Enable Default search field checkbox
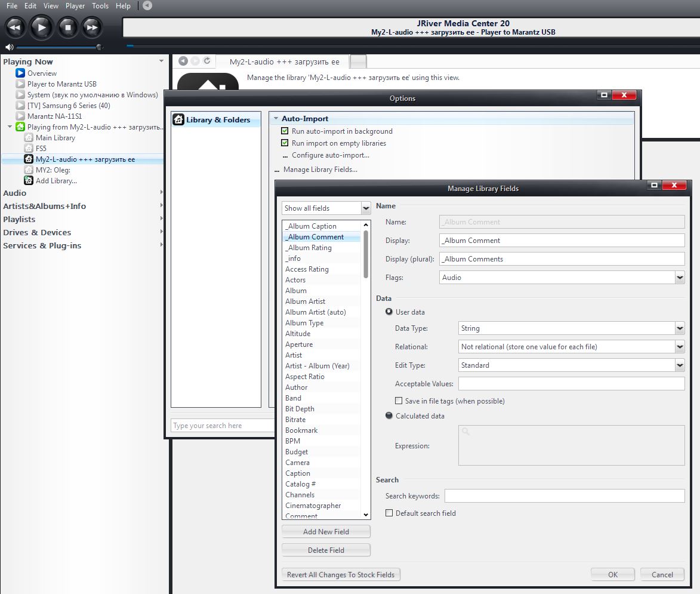The height and width of the screenshot is (594, 700). pyautogui.click(x=389, y=513)
